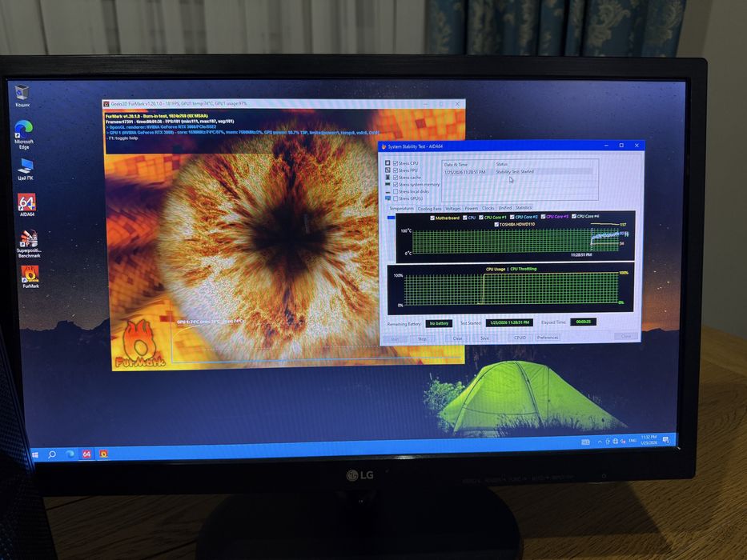Click the Status column header
The image size is (747, 560).
[502, 164]
